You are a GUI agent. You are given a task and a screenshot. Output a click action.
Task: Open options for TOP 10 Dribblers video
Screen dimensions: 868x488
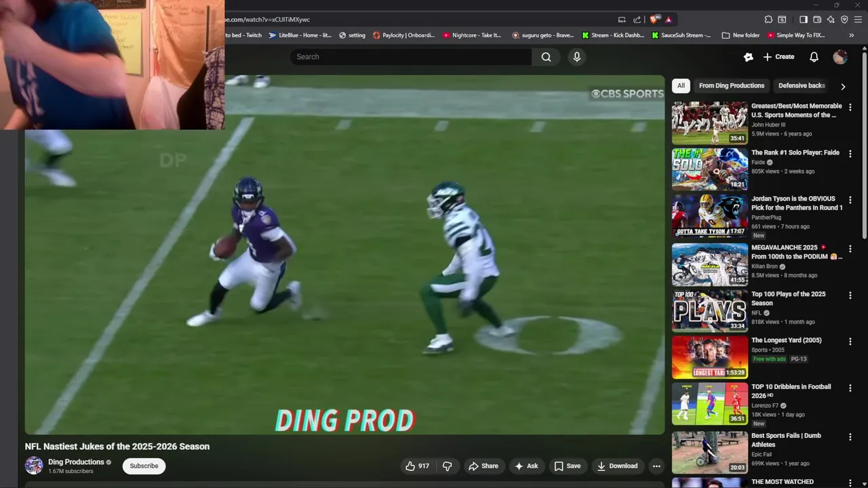click(850, 388)
